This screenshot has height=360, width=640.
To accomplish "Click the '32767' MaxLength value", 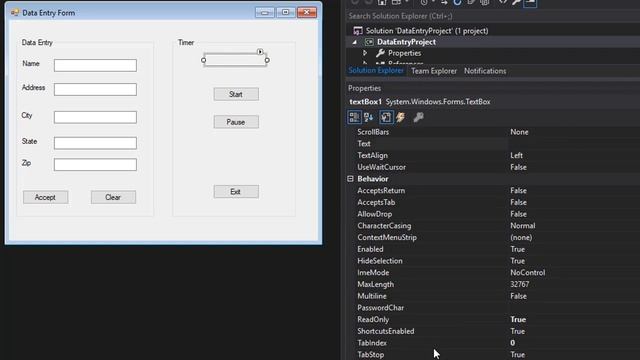I will tap(519, 284).
